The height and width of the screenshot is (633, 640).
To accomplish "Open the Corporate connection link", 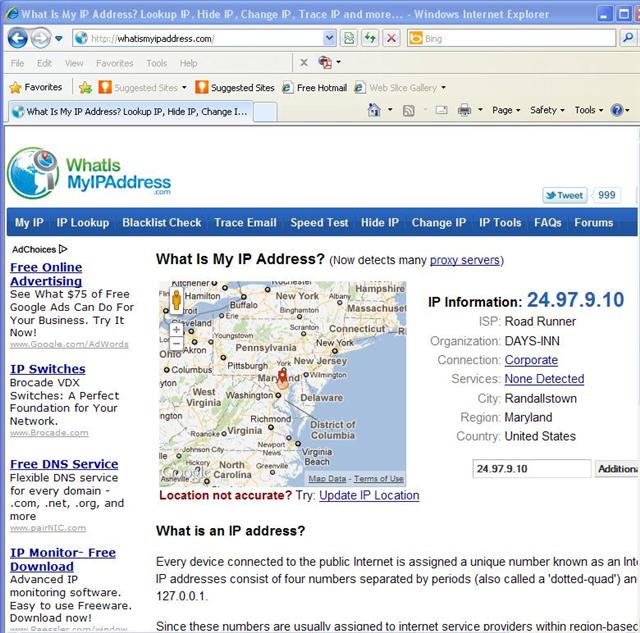I will coord(531,360).
